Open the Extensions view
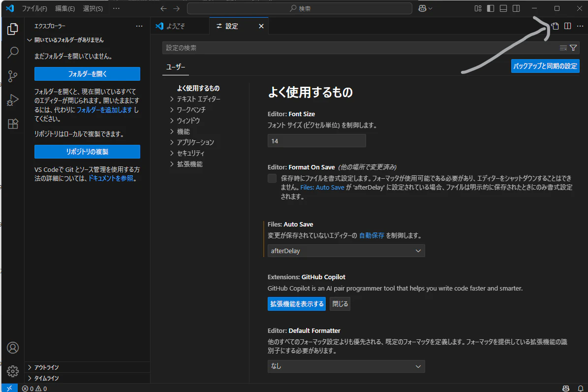588x392 pixels. pyautogui.click(x=13, y=124)
